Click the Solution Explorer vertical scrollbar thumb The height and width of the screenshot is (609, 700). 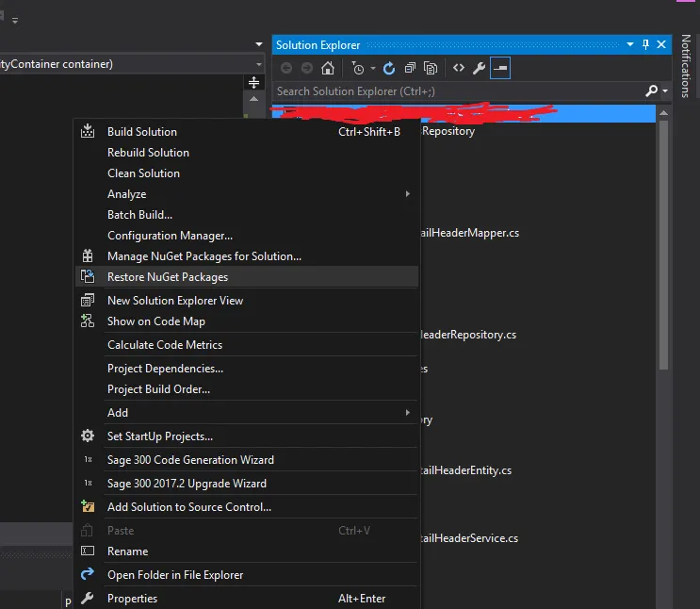pyautogui.click(x=663, y=245)
